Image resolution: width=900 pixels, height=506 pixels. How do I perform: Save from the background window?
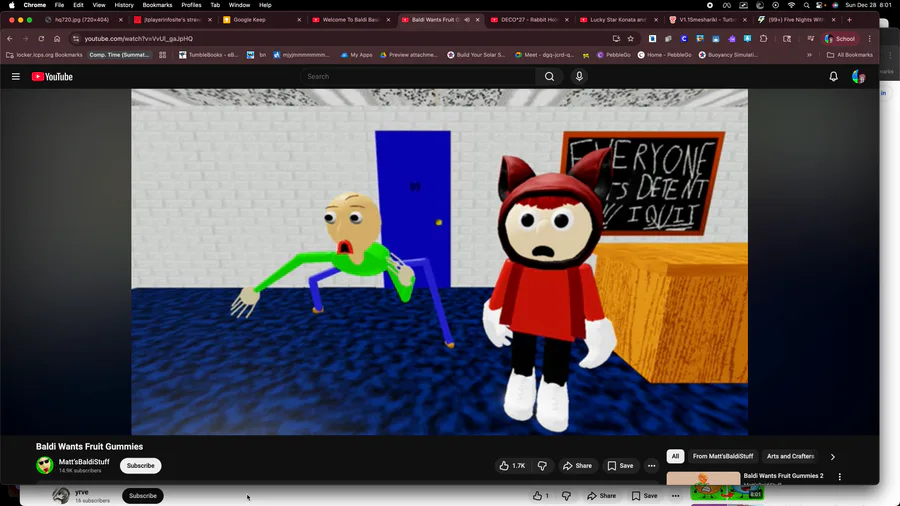tap(645, 496)
